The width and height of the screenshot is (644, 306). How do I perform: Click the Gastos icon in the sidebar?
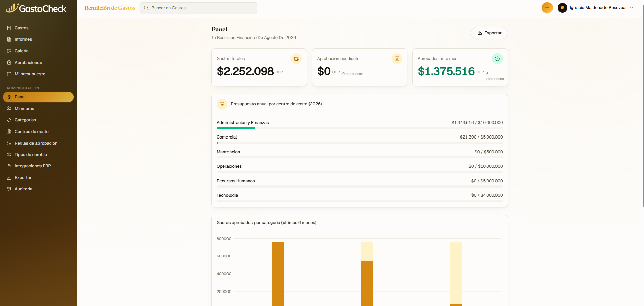tap(9, 28)
